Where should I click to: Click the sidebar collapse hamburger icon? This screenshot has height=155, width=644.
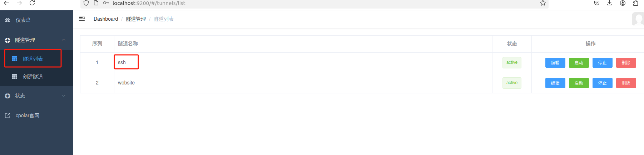82,18
